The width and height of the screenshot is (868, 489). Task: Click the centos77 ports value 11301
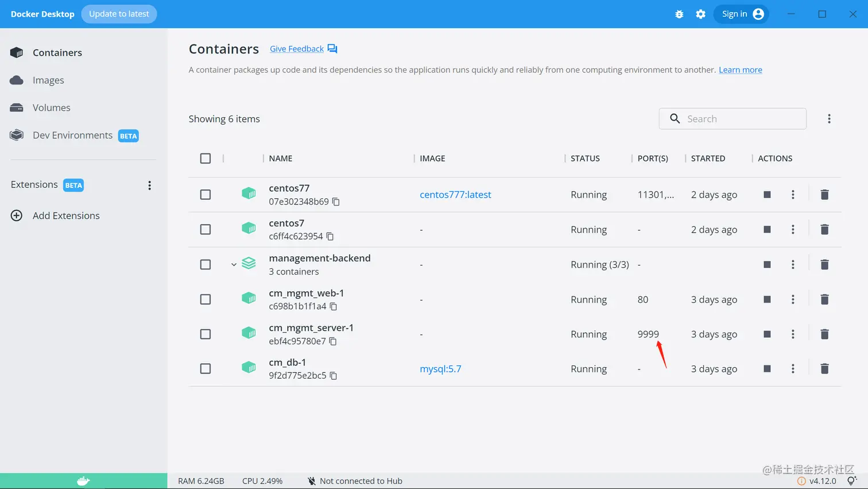pos(656,195)
